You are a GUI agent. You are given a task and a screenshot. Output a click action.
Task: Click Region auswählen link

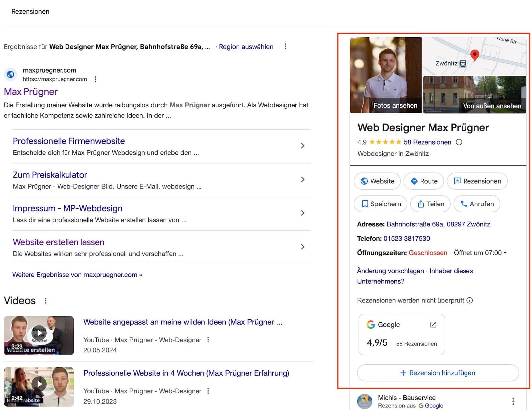[246, 47]
